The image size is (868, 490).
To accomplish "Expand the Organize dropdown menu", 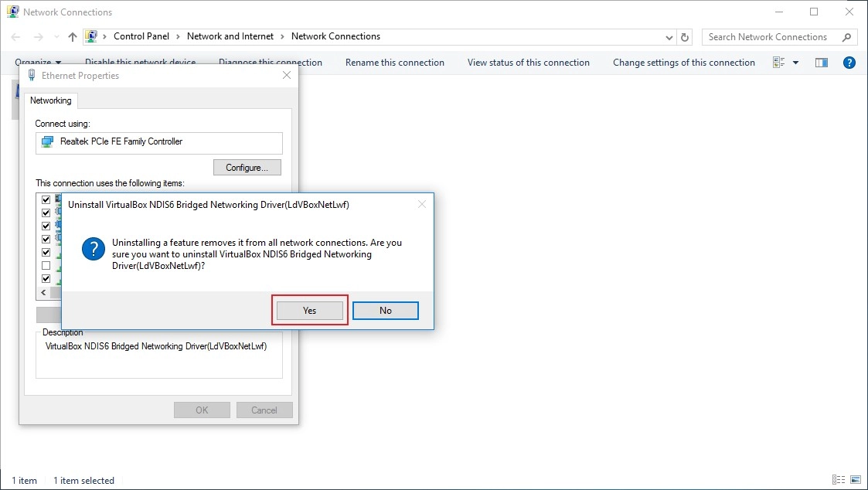I will point(38,63).
